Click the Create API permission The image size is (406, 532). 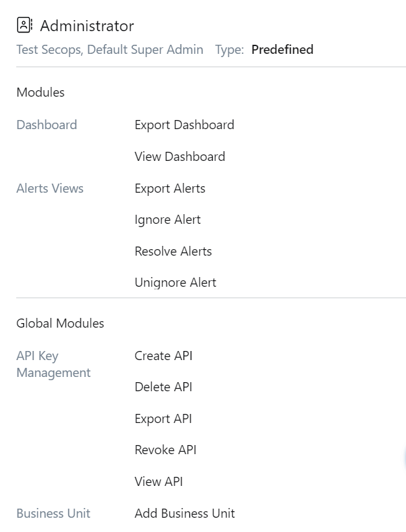coord(163,356)
